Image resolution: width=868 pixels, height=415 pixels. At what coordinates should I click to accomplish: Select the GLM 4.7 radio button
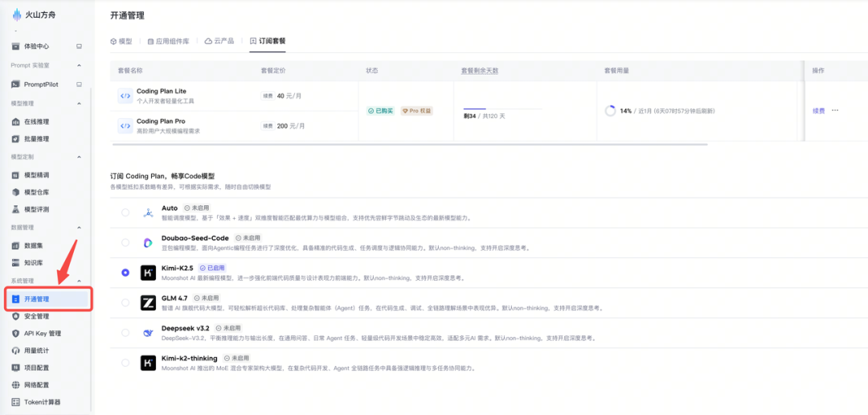click(125, 302)
